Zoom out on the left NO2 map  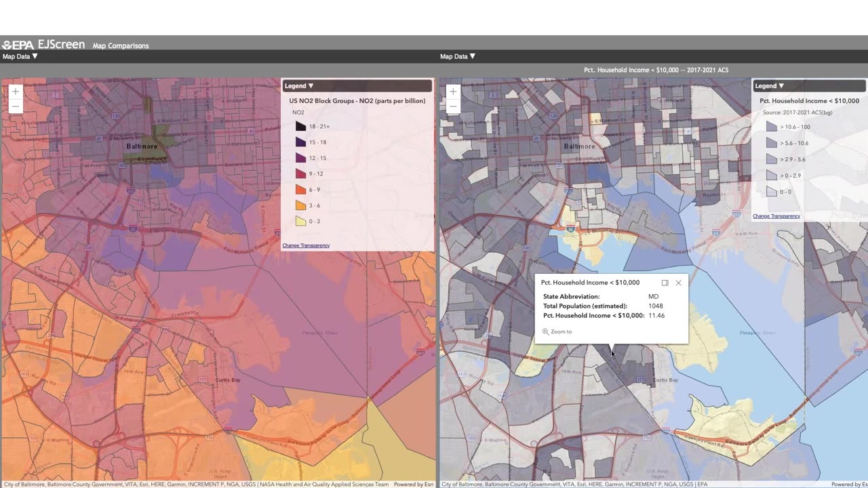pyautogui.click(x=16, y=106)
